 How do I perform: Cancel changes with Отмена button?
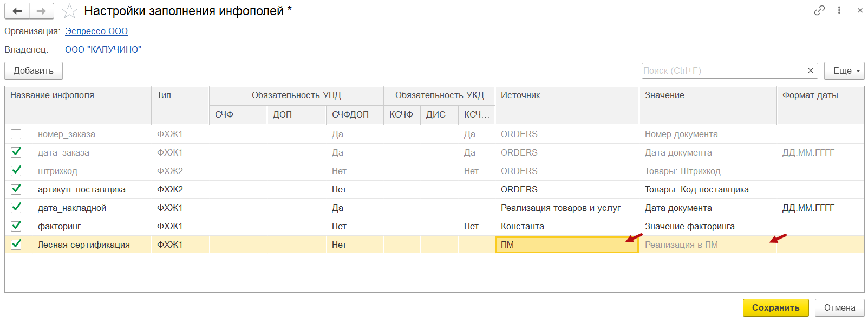click(839, 307)
